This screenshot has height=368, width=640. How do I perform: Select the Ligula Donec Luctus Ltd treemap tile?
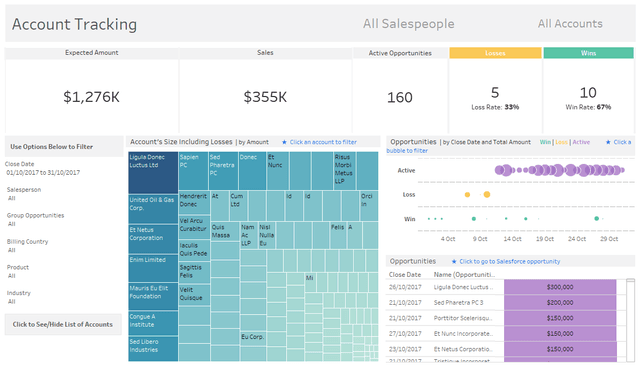point(153,173)
